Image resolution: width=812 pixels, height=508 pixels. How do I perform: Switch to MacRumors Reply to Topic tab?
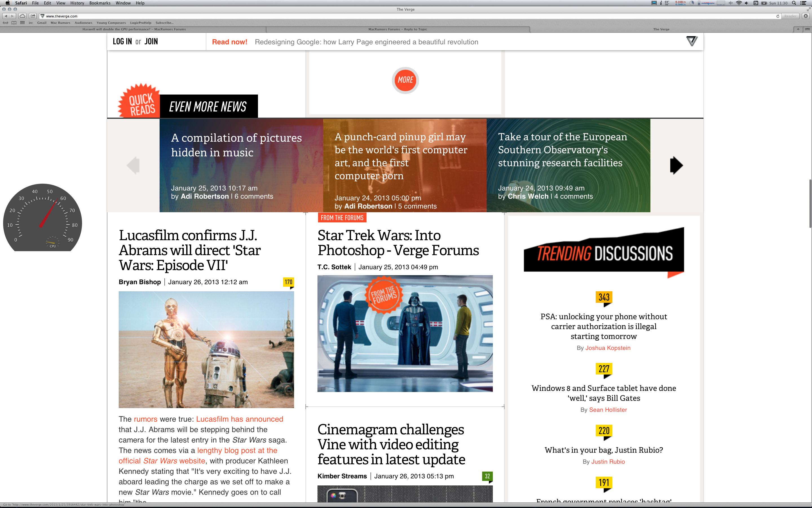pyautogui.click(x=398, y=29)
